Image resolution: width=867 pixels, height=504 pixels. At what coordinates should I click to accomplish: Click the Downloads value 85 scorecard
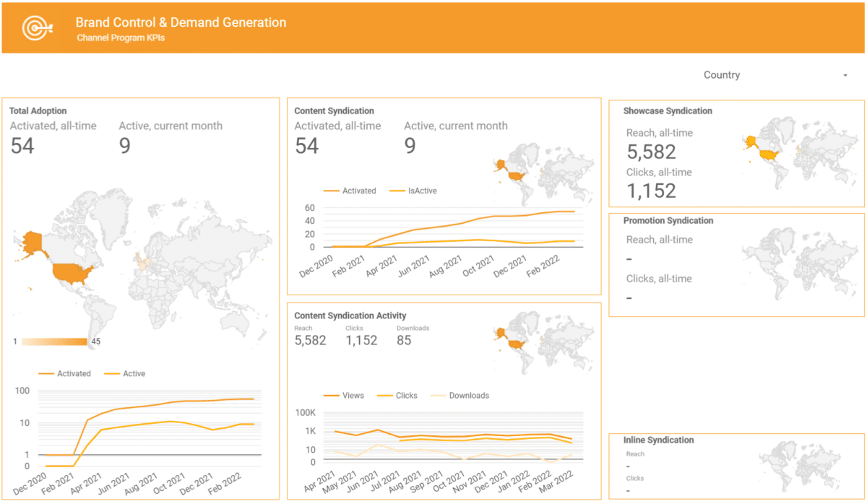(404, 340)
